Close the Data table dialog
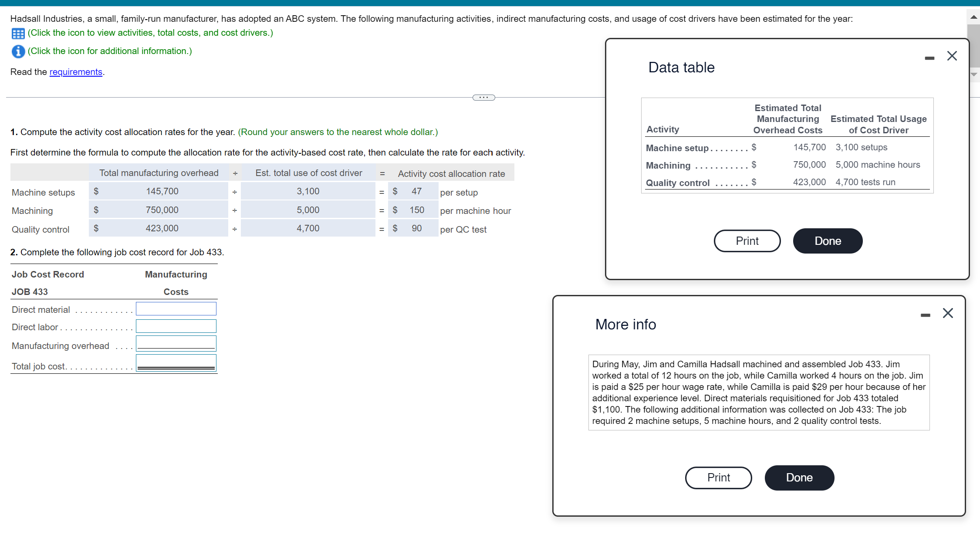This screenshot has width=980, height=535. click(x=952, y=56)
